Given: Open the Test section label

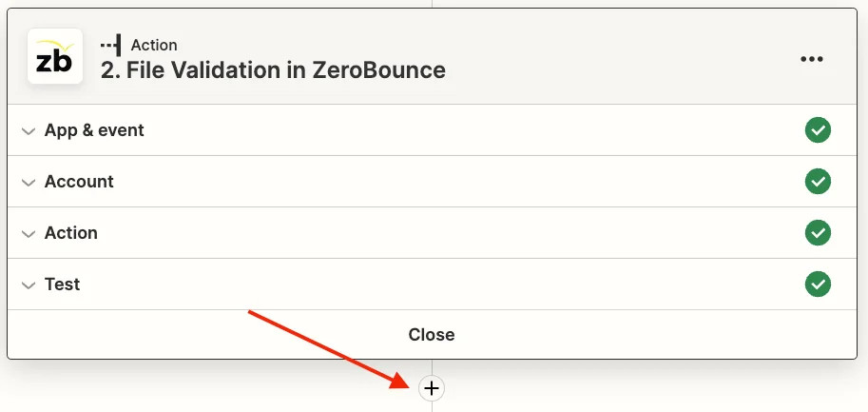Looking at the screenshot, I should 63,284.
